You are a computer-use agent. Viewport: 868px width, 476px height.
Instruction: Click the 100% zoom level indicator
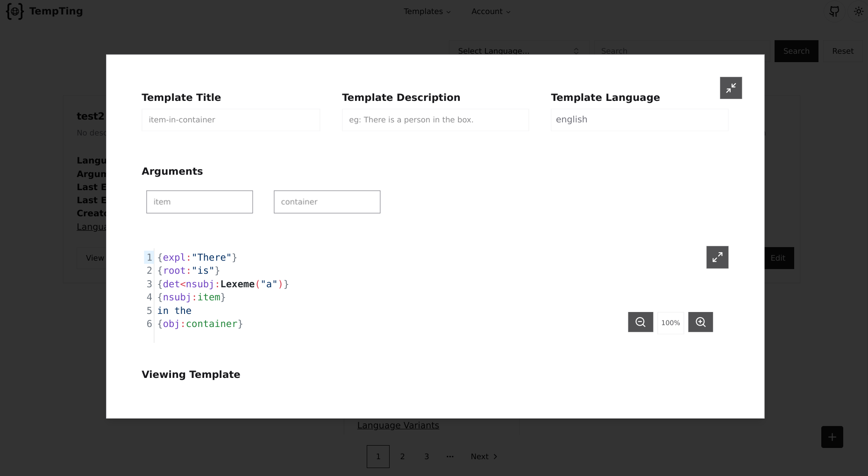click(x=670, y=323)
